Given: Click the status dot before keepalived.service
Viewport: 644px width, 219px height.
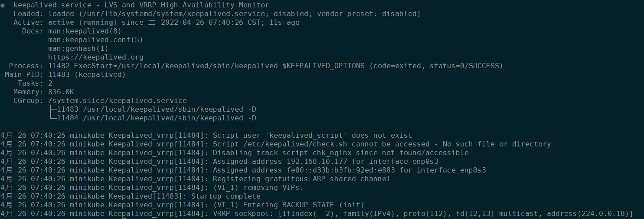Looking at the screenshot, I should click(x=3, y=6).
